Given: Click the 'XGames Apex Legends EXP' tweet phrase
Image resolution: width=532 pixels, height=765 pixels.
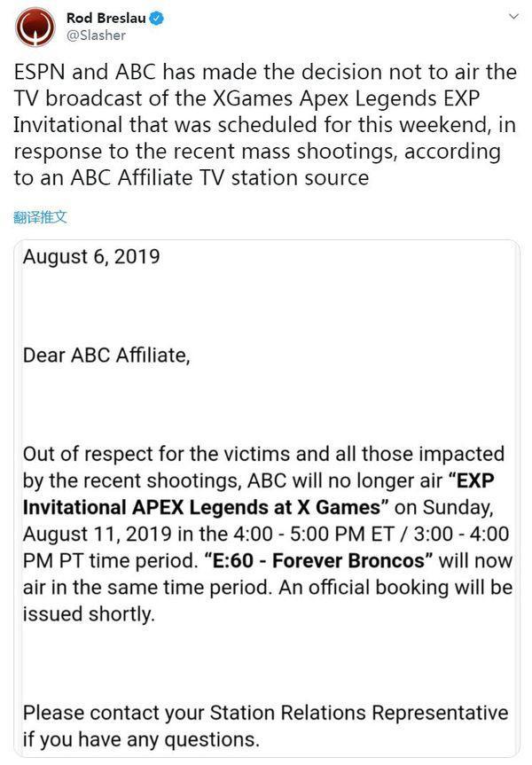Looking at the screenshot, I should 346,98.
